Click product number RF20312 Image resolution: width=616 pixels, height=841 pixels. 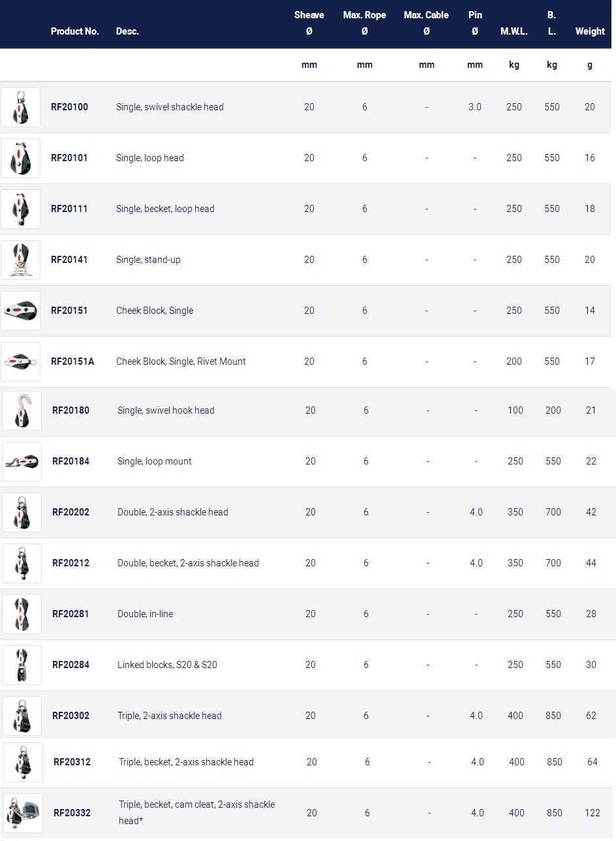point(72,762)
